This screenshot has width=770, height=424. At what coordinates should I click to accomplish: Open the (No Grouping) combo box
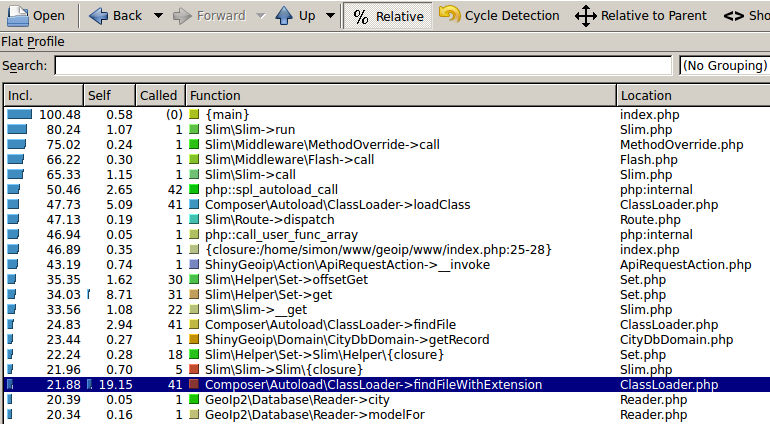click(725, 65)
